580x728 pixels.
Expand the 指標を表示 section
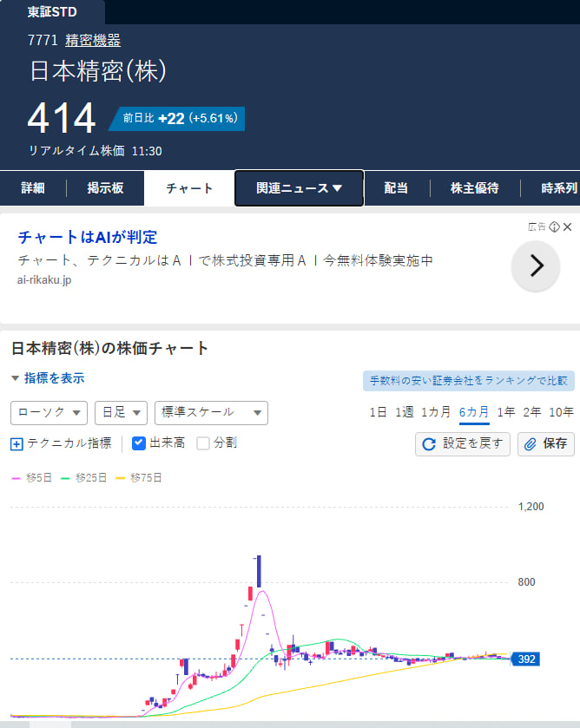coord(48,378)
